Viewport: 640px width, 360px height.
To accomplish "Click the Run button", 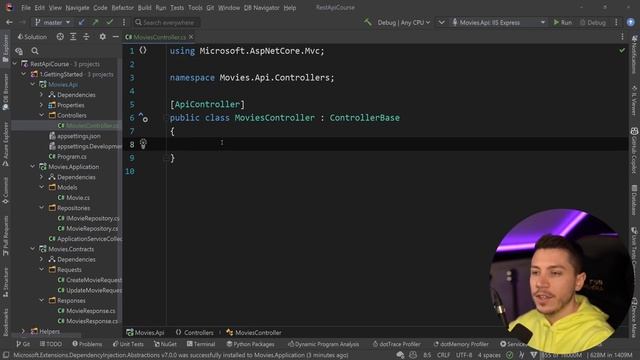I will pyautogui.click(x=562, y=22).
